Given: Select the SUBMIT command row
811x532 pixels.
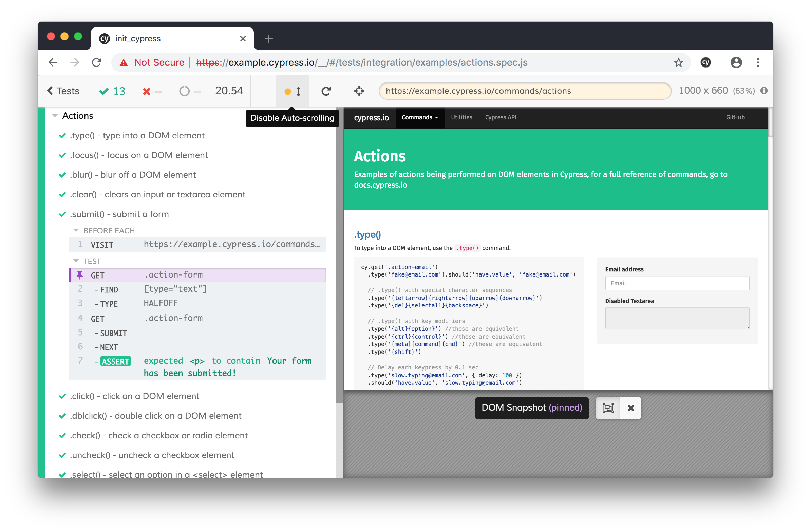Looking at the screenshot, I should (x=197, y=333).
